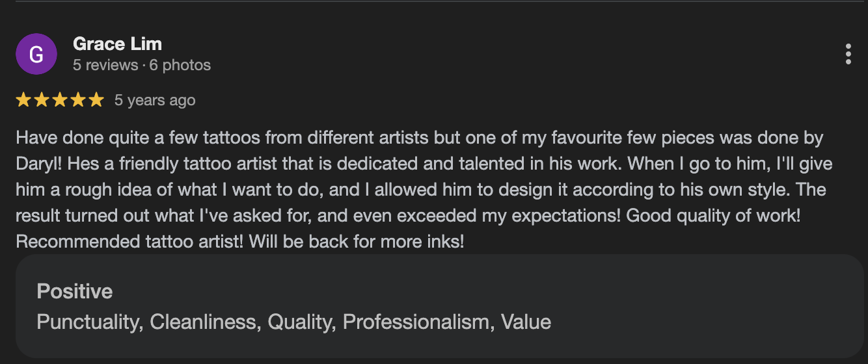The width and height of the screenshot is (868, 364).
Task: Click the third gold rating star
Action: [60, 100]
